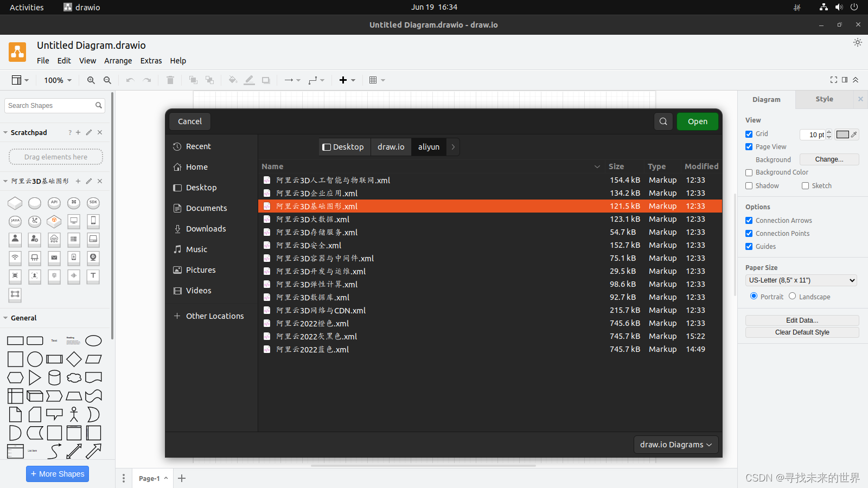
Task: Open the connection arrow style dropdown
Action: click(292, 80)
